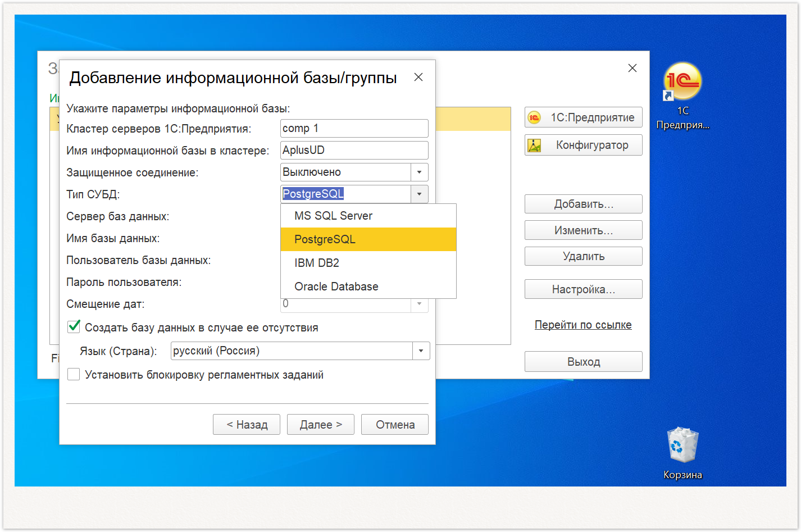Click the 'AplusUD' database name field
This screenshot has height=532, width=801.
coord(354,150)
